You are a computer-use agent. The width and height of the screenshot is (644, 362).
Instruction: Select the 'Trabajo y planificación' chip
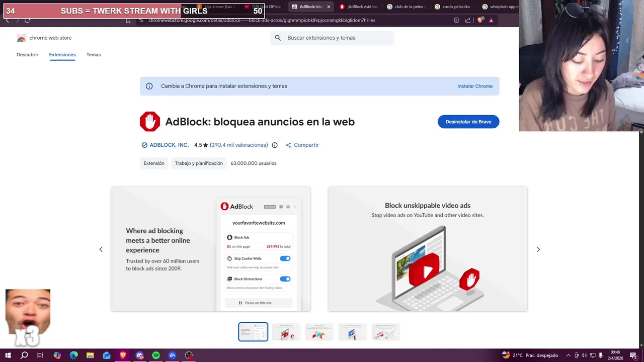click(x=199, y=163)
